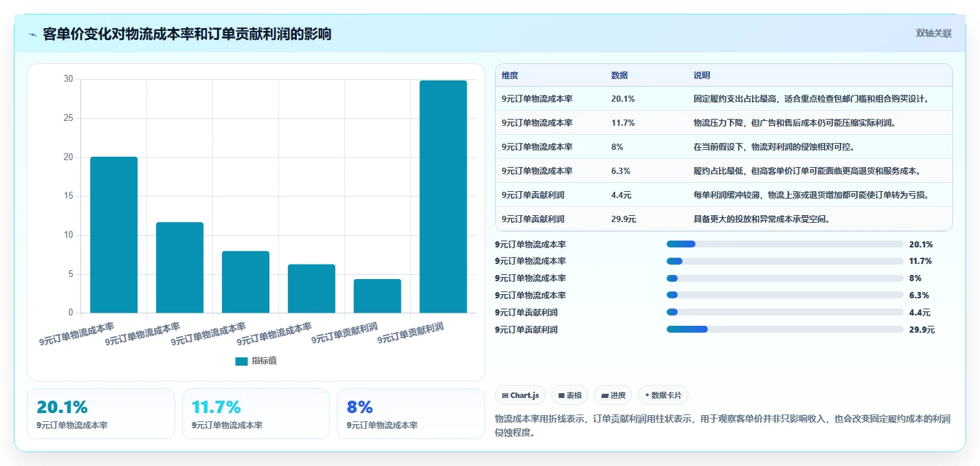Viewport: 980px width, 466px height.
Task: Click the title 客单价变化对物流成本率和订单贡献利润的影响
Action: pyautogui.click(x=187, y=34)
